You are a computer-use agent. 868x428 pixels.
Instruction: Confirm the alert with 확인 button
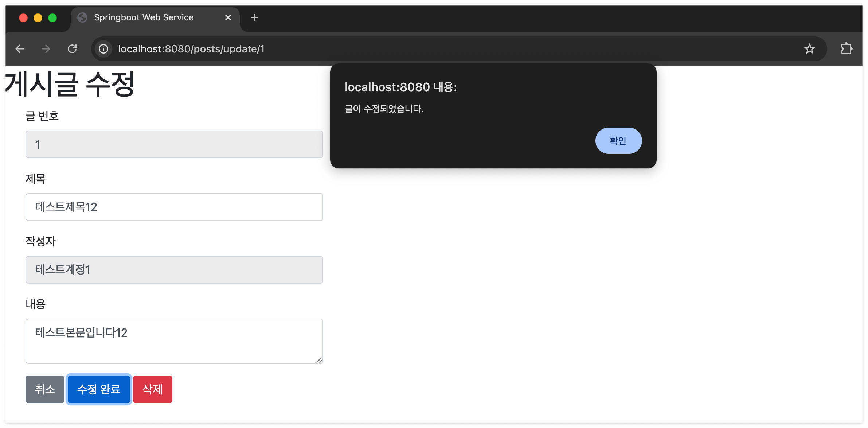coord(618,141)
